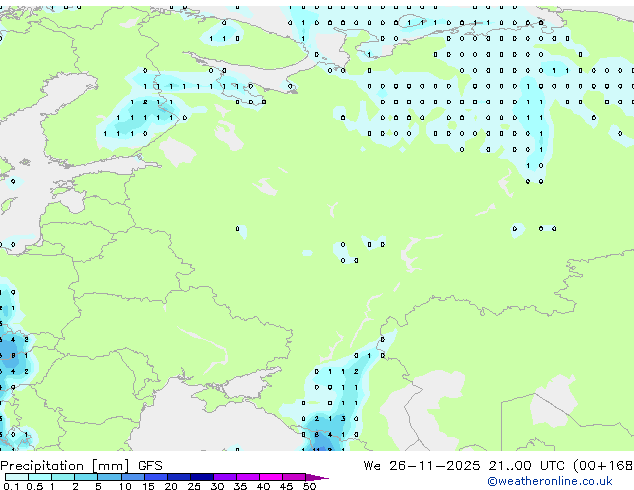Click the '0.1' legend scale label
Viewport: 634px width, 490px height.
pos(10,486)
